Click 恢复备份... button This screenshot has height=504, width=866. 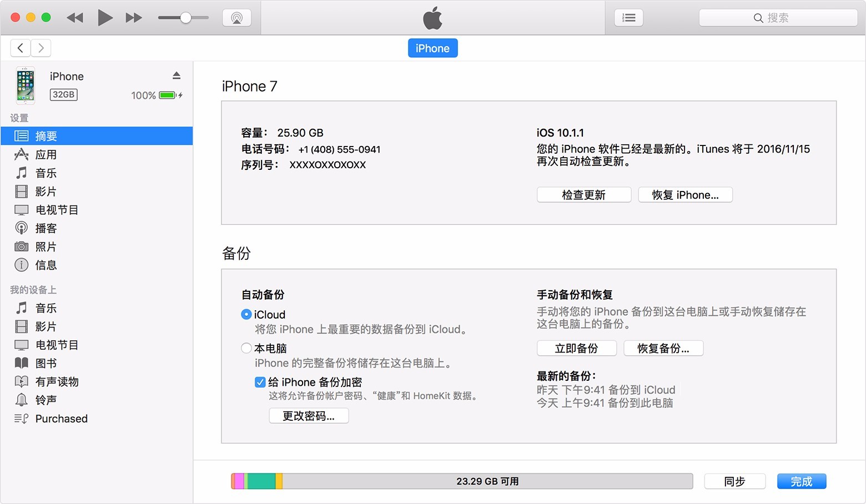[x=663, y=348]
